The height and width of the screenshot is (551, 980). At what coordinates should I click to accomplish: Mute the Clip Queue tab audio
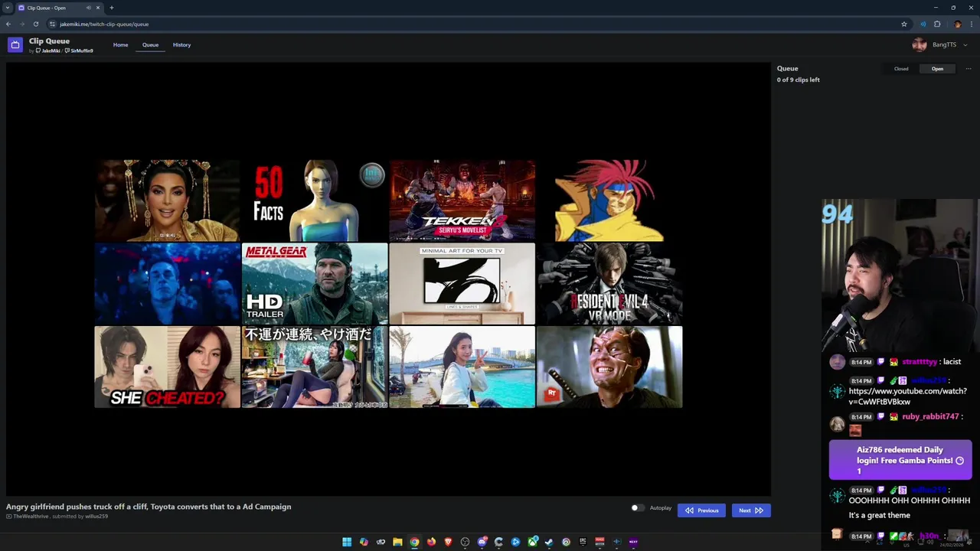click(x=89, y=8)
